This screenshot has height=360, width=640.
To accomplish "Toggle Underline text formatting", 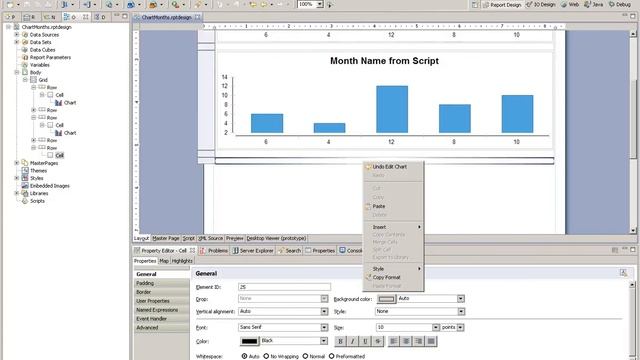I will (365, 341).
